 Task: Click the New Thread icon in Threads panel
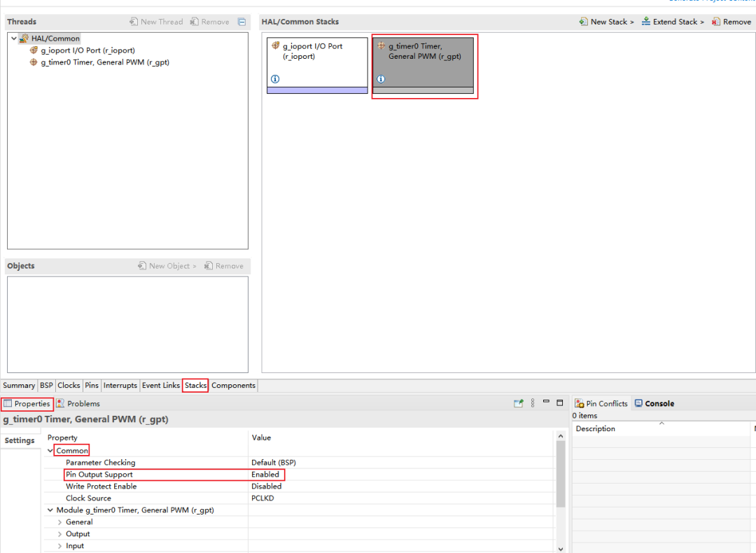(x=134, y=22)
